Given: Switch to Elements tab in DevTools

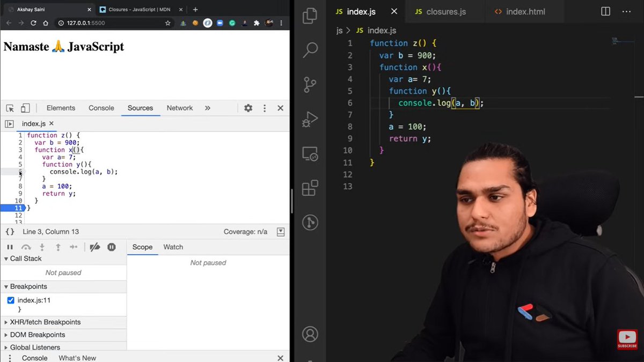Looking at the screenshot, I should pyautogui.click(x=61, y=108).
